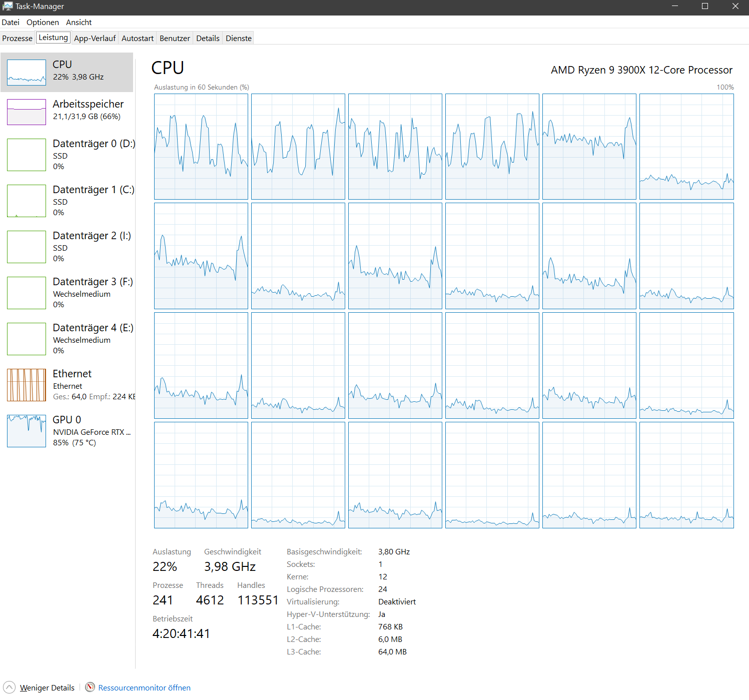Image resolution: width=749 pixels, height=700 pixels.
Task: Select Arbeitsspeicher in the sidebar
Action: (x=67, y=111)
